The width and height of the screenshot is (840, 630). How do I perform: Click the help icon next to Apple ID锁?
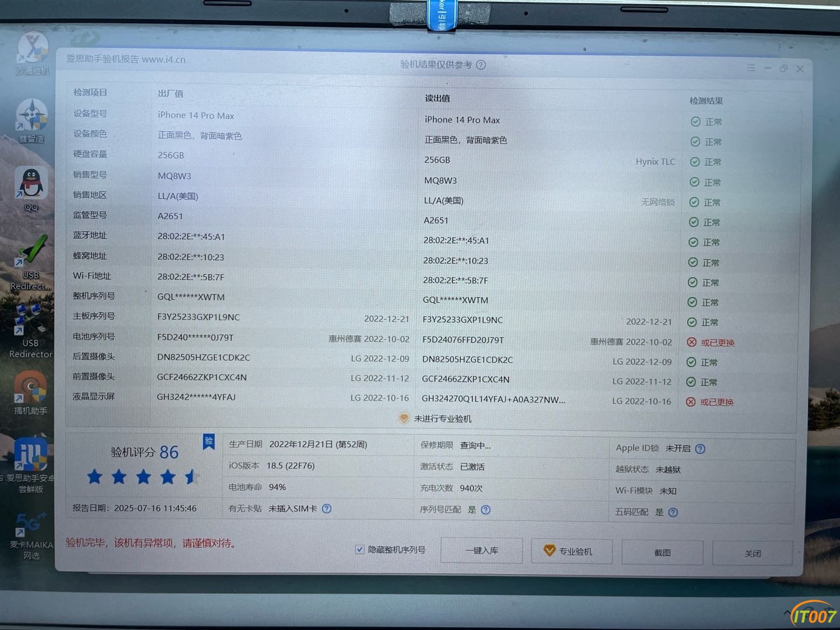[x=701, y=449]
